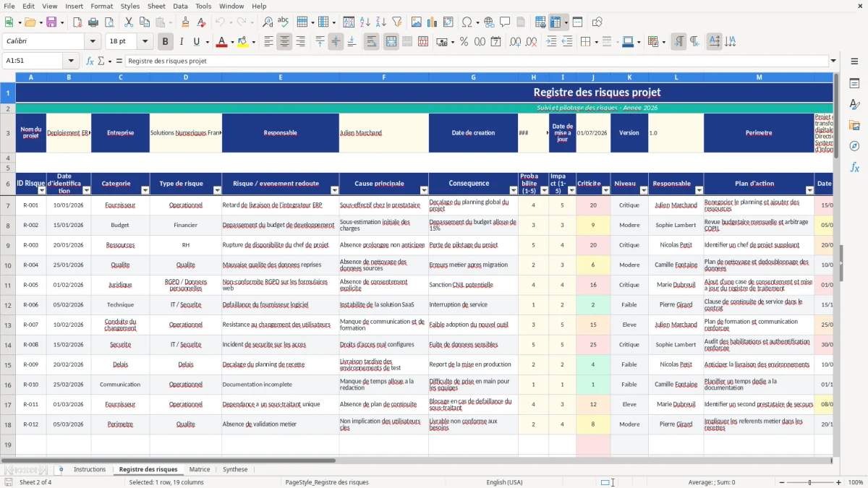Click the 100% zoom level
The width and height of the screenshot is (868, 488).
click(x=856, y=482)
